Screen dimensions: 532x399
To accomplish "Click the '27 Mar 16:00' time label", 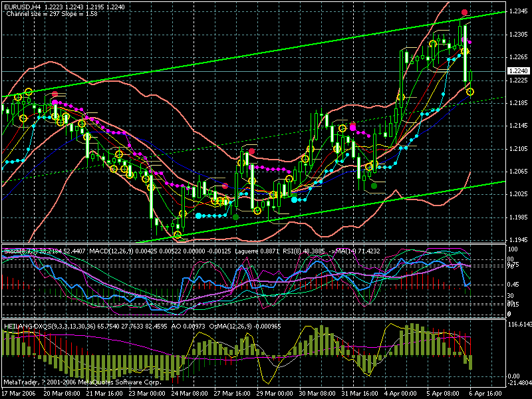I will click(x=232, y=394).
